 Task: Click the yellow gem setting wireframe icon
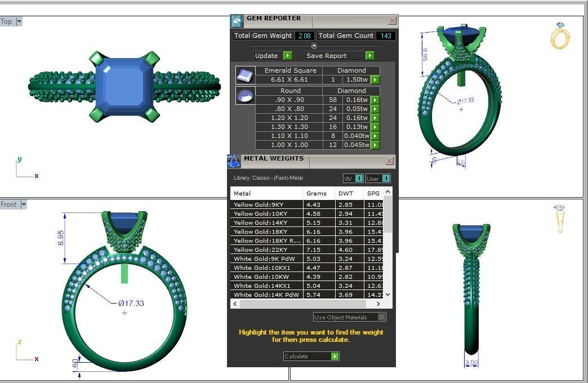(559, 219)
